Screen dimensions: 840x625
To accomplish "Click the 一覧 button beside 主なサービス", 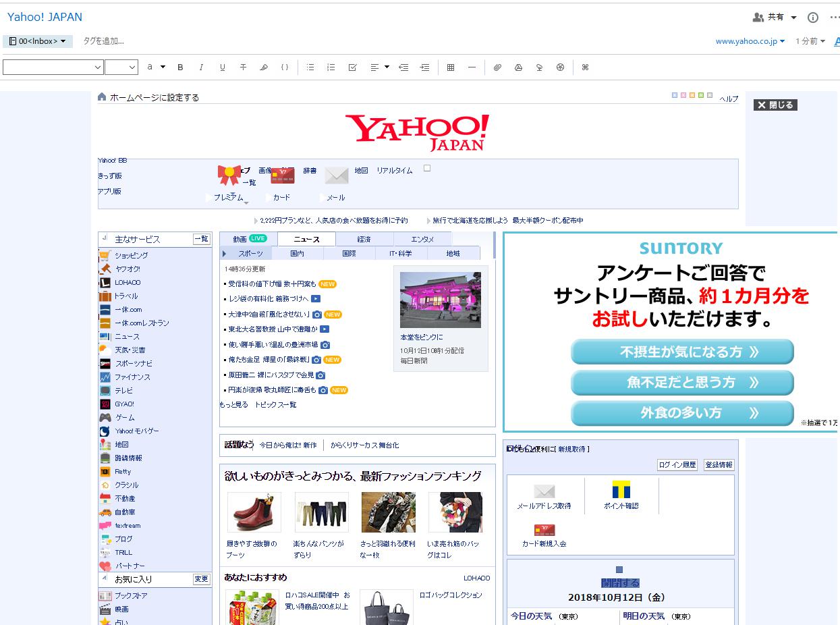I will (x=202, y=239).
